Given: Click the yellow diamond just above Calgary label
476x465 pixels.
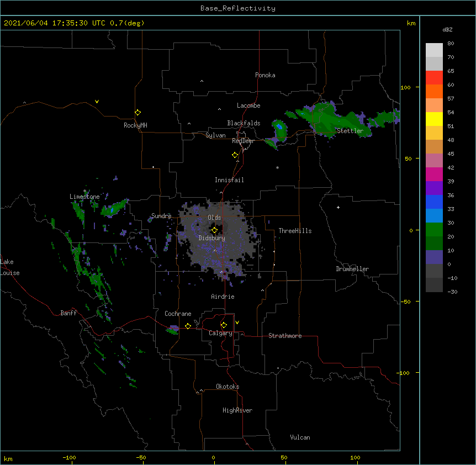Looking at the screenshot, I should point(224,325).
